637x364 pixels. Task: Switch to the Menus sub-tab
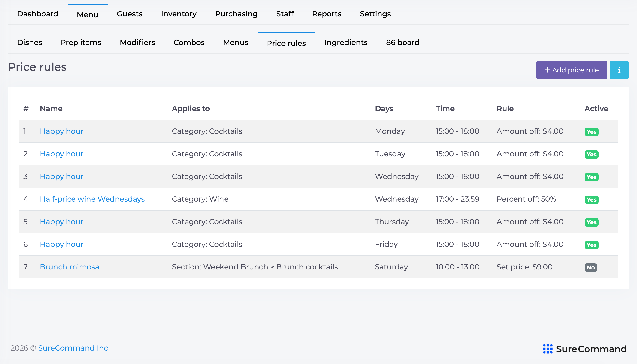click(x=236, y=42)
